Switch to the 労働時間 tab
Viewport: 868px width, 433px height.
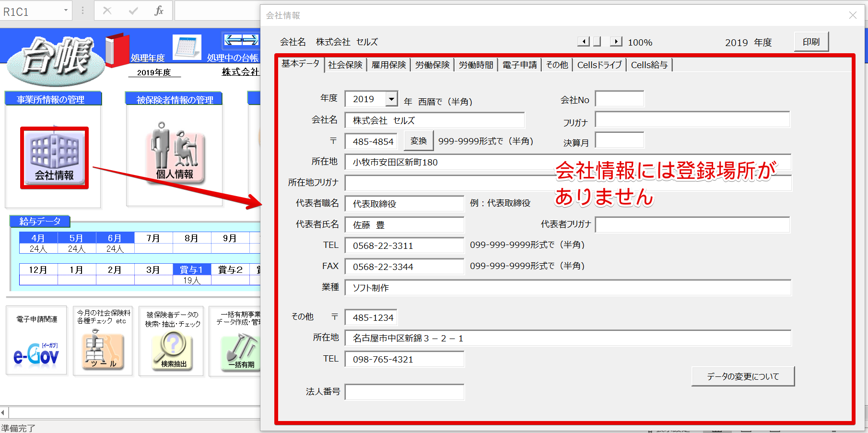(476, 65)
